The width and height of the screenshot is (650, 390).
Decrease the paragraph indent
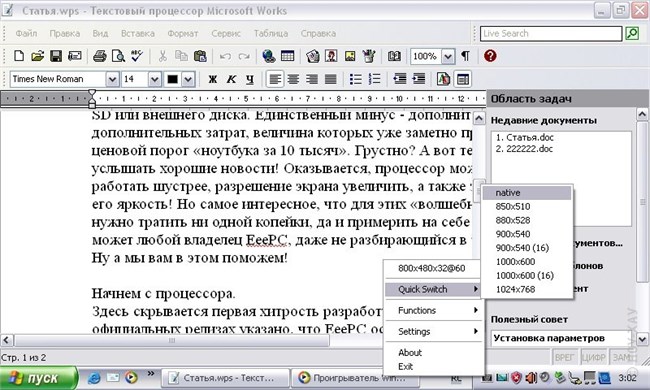[x=400, y=79]
